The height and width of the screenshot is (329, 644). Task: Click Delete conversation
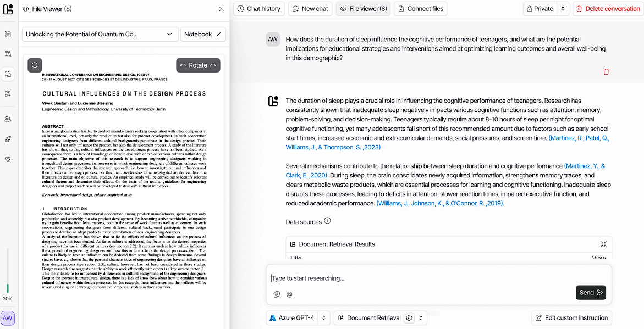(608, 9)
